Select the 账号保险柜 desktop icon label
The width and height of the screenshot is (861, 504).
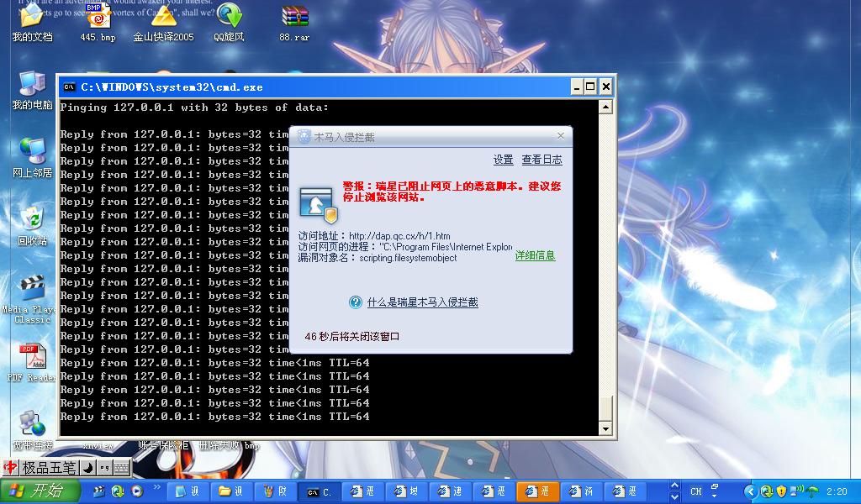coord(163,445)
